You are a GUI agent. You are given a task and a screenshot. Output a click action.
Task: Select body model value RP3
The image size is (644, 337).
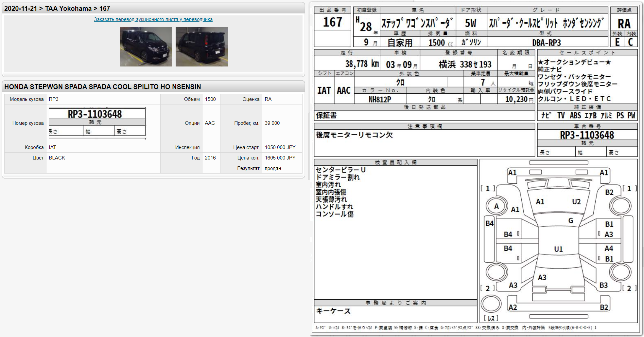(x=54, y=99)
